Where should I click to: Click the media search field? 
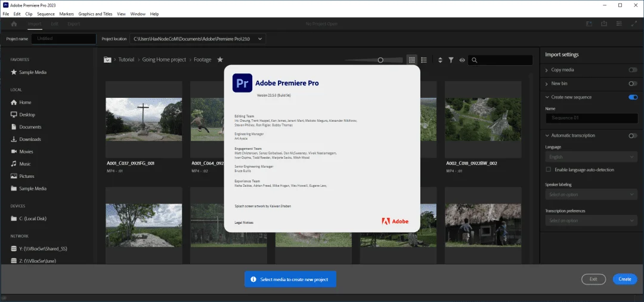click(x=500, y=60)
